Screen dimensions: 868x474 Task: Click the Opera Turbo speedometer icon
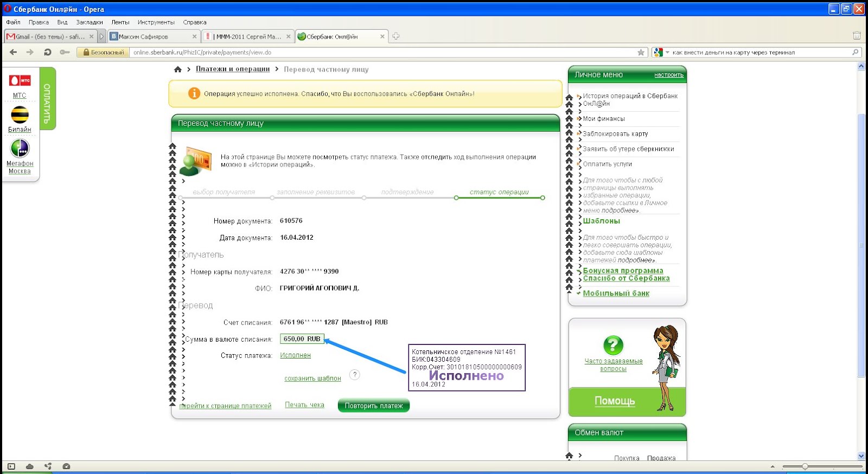[66, 466]
